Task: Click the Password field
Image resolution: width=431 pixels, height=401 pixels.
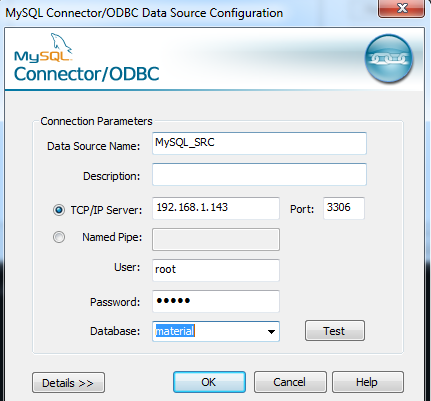Action: point(216,301)
